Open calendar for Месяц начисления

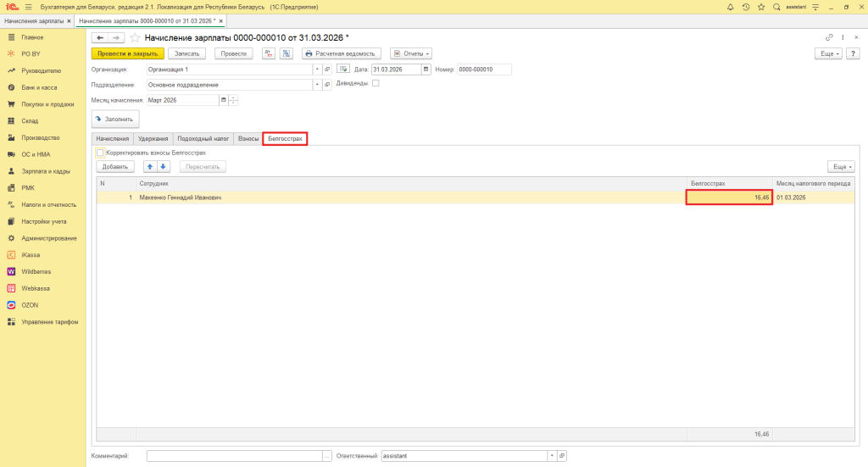224,100
